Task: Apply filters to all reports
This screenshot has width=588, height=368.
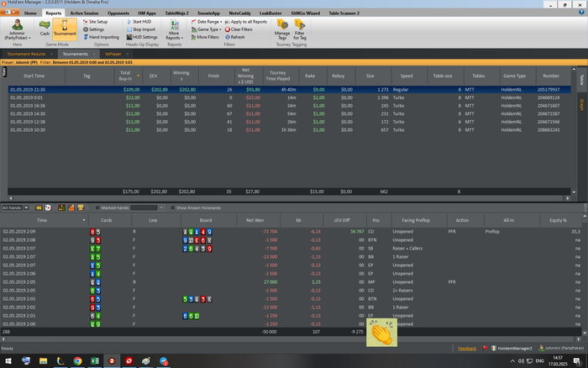Action: click(x=246, y=22)
